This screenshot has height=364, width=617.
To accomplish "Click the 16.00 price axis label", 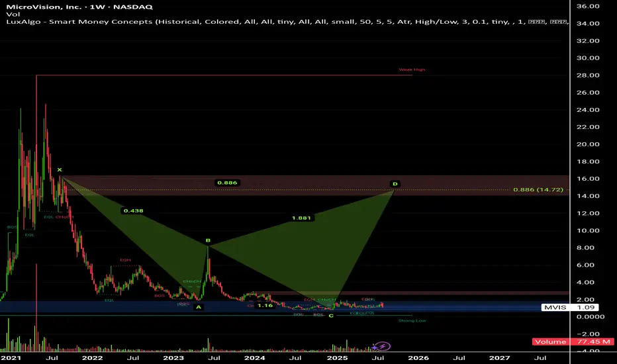I will [x=588, y=179].
